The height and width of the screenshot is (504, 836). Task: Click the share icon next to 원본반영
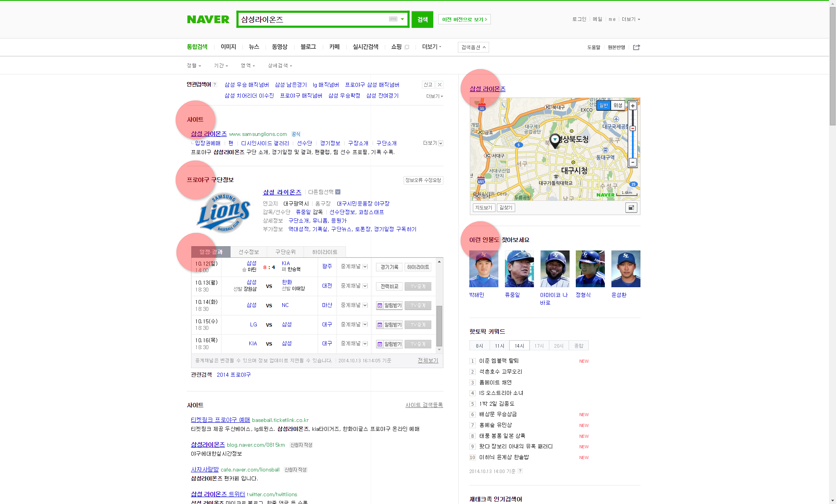[636, 47]
